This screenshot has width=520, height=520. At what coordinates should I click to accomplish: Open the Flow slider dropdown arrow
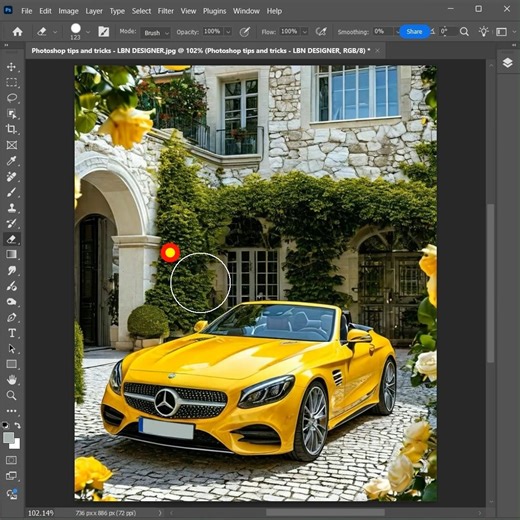[305, 32]
